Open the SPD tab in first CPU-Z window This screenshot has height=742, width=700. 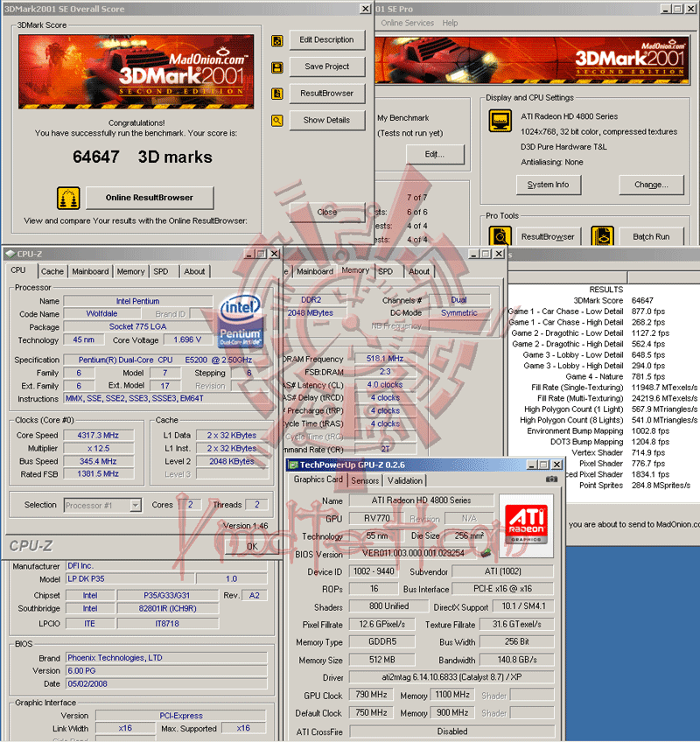(x=161, y=271)
